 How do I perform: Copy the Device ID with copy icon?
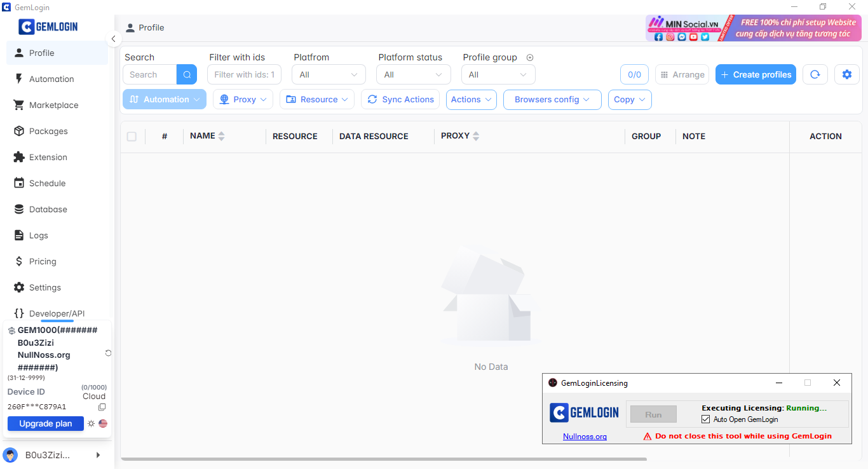[102, 407]
